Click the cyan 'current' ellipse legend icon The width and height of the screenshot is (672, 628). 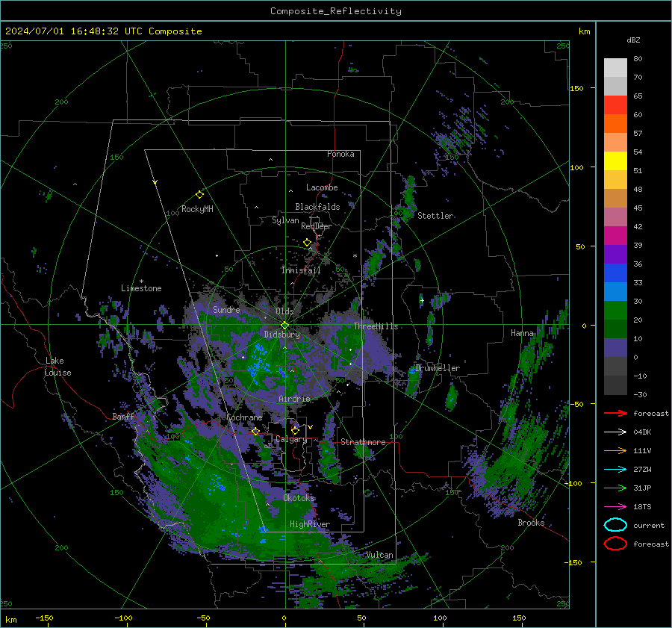[x=615, y=525]
